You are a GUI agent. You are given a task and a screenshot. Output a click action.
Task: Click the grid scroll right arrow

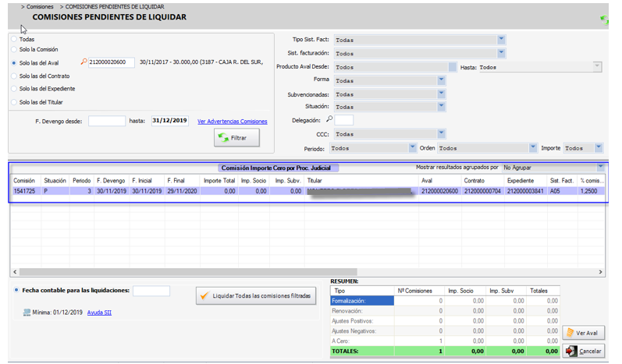[x=600, y=272]
